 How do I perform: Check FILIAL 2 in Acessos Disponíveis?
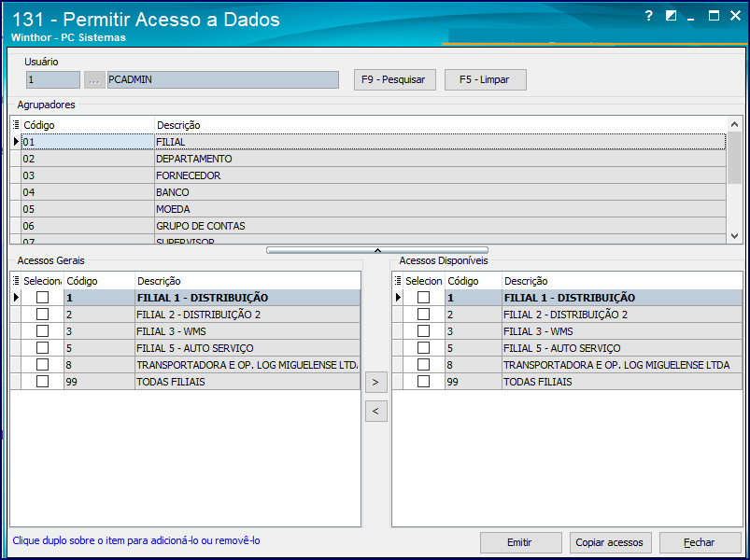(423, 315)
